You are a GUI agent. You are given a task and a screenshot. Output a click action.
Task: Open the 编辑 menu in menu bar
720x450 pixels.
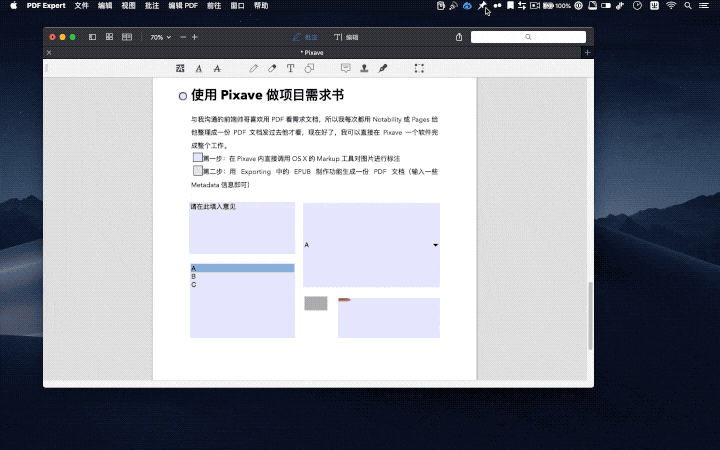tap(105, 6)
